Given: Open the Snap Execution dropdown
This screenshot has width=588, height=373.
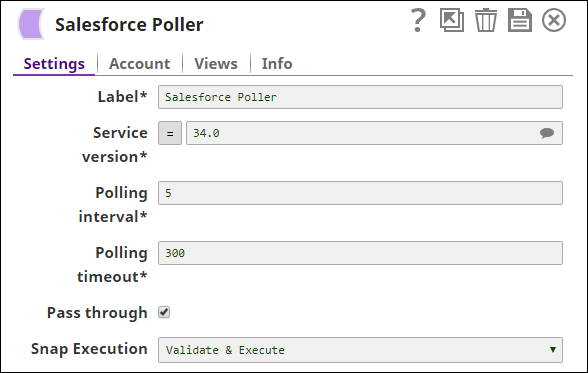Looking at the screenshot, I should click(360, 350).
